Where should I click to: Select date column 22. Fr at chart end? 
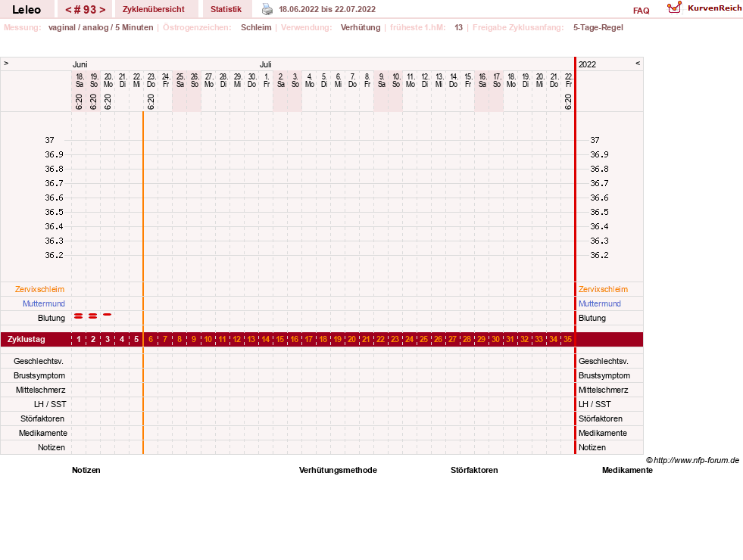pos(569,80)
